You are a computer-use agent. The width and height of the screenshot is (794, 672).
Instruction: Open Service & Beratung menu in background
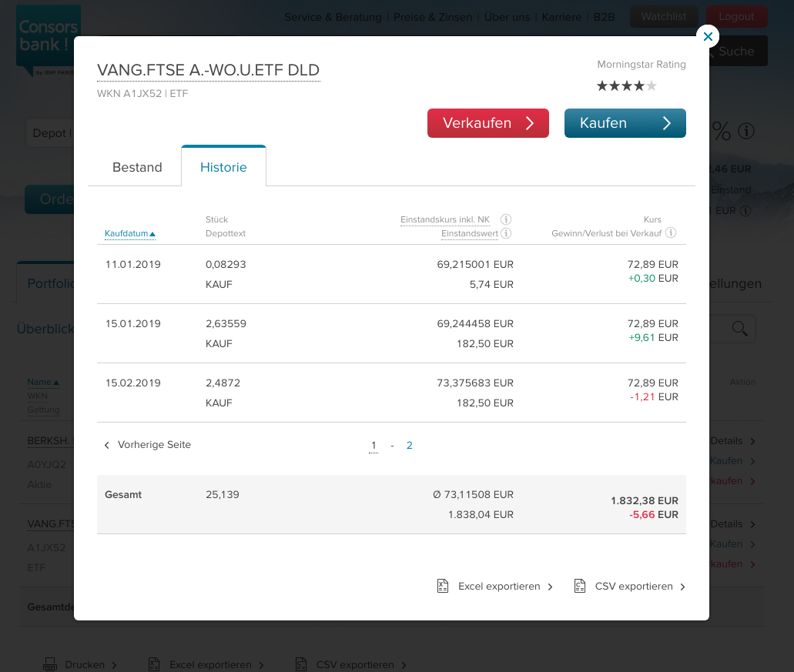click(333, 17)
